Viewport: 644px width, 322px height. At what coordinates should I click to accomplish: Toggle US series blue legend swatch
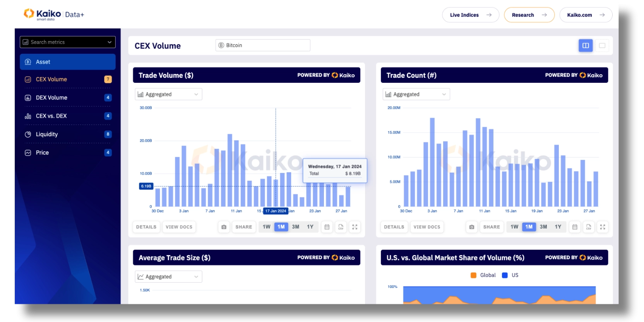(505, 275)
